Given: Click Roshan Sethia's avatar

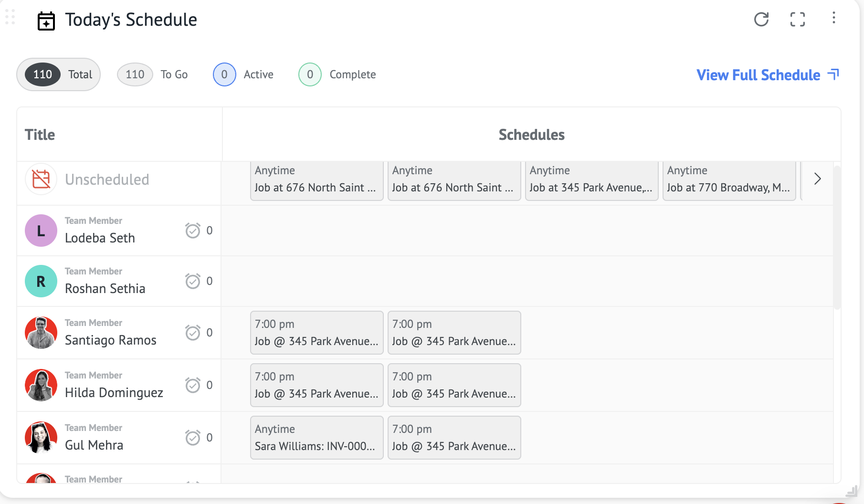Looking at the screenshot, I should point(41,281).
